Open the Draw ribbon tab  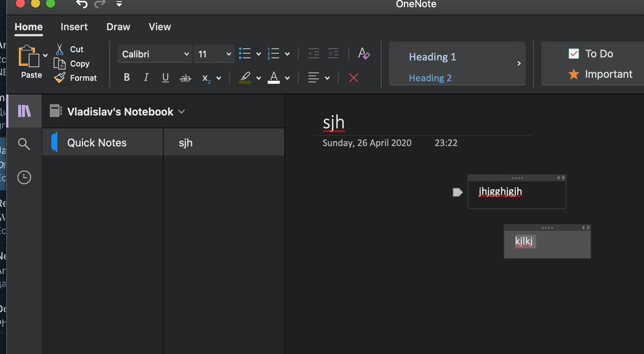[x=118, y=27]
